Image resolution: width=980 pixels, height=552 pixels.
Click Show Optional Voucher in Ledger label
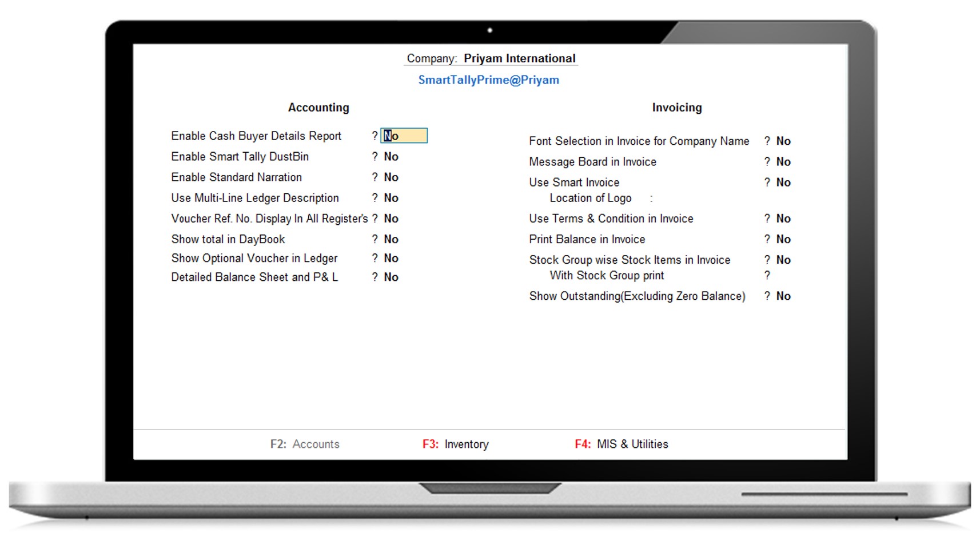tap(254, 259)
